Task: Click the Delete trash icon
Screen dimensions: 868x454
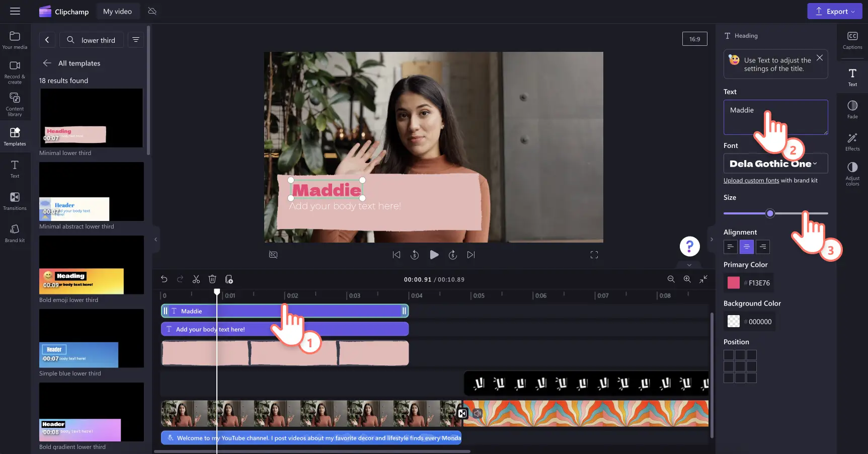Action: coord(212,279)
